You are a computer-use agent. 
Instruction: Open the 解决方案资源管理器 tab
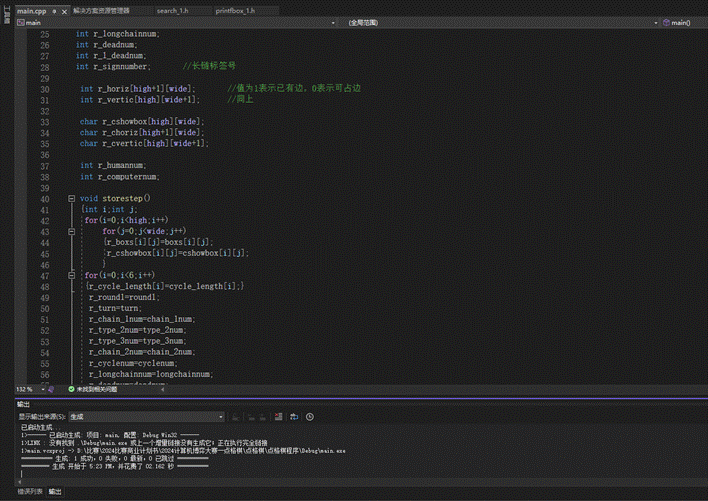click(101, 10)
